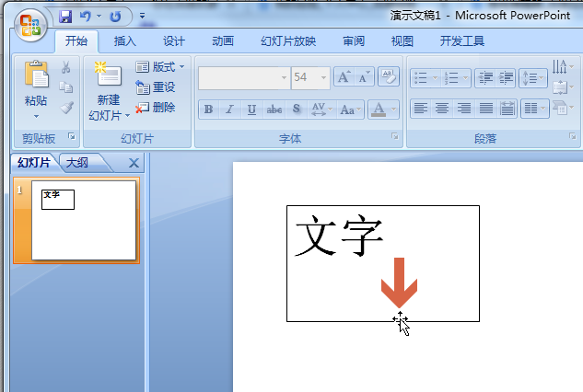Screen dimensions: 583x392
Task: Reset the slide with 重设
Action: pos(156,87)
